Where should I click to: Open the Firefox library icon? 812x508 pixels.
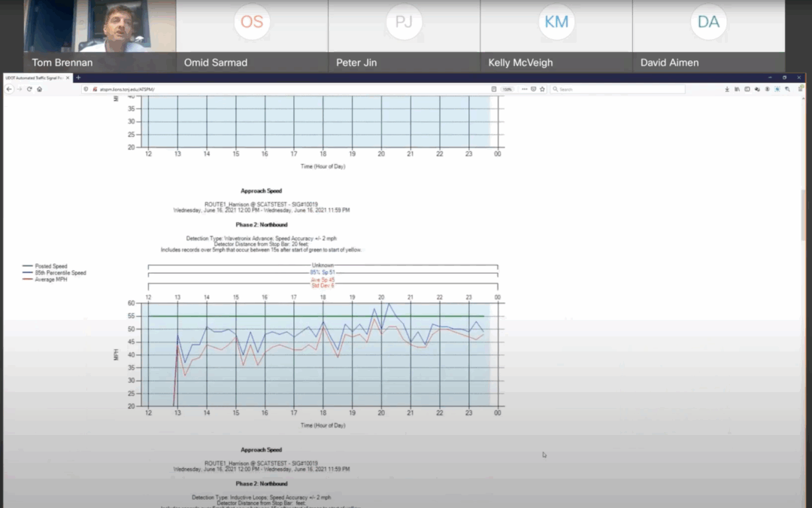click(737, 89)
